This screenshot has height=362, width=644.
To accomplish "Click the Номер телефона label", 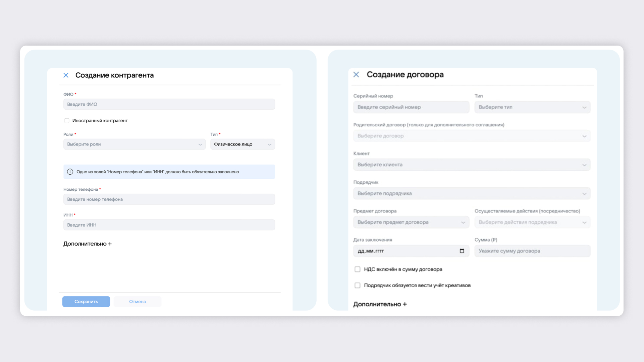I will [80, 190].
